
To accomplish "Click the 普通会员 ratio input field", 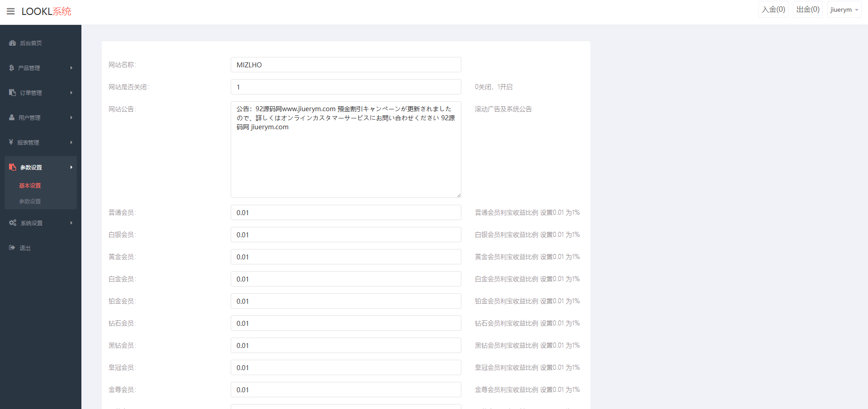I will 346,212.
